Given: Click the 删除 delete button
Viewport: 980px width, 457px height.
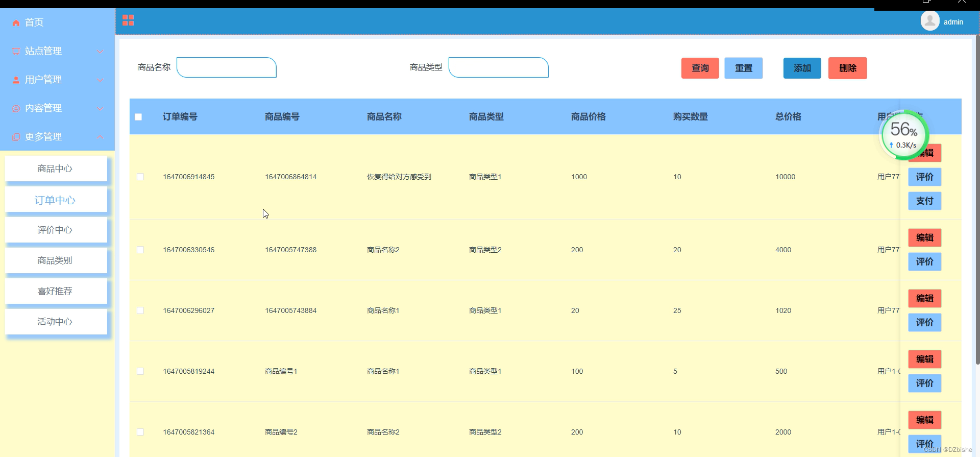Looking at the screenshot, I should coord(848,68).
